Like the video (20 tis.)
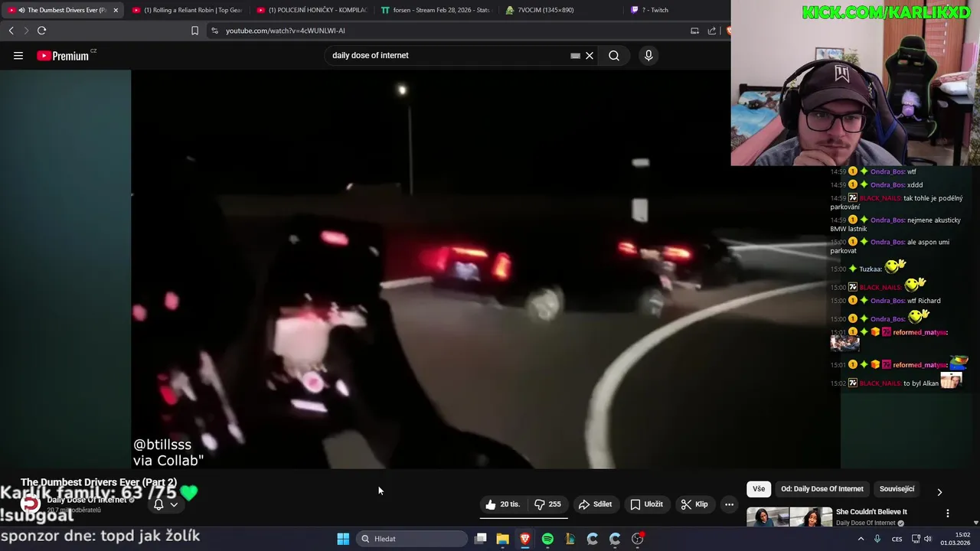Screen dimensions: 980x551 click(502, 504)
